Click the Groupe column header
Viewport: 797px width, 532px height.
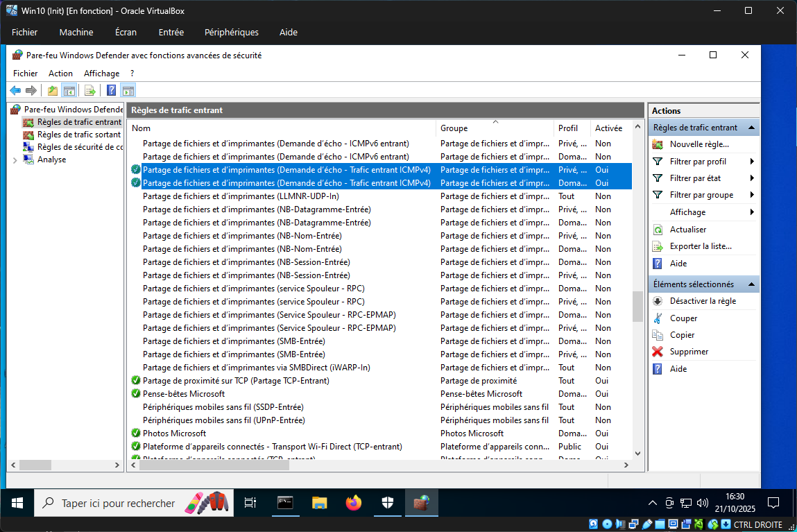[x=454, y=128]
